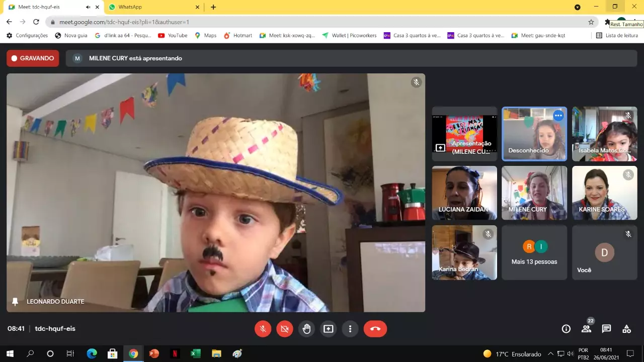Open the chat panel icon
This screenshot has width=644, height=362.
606,329
